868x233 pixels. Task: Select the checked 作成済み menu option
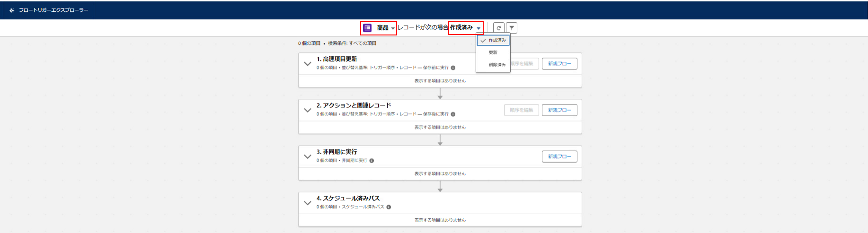point(493,40)
